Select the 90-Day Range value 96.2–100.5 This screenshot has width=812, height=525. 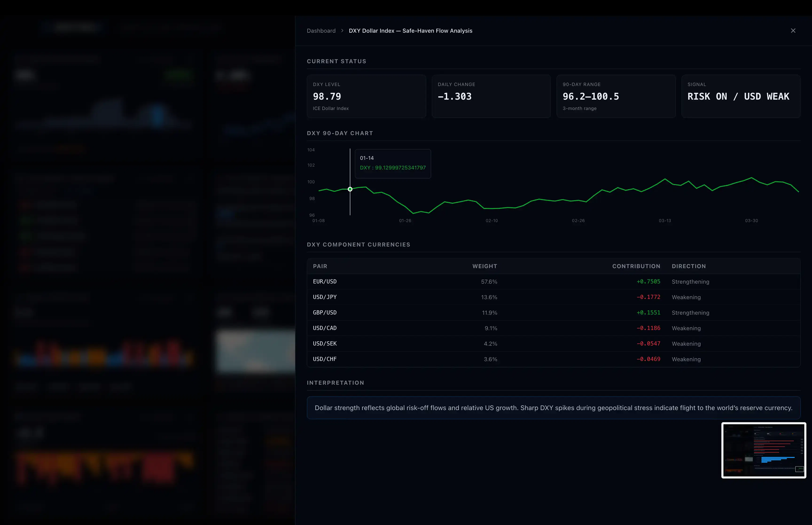coord(590,97)
